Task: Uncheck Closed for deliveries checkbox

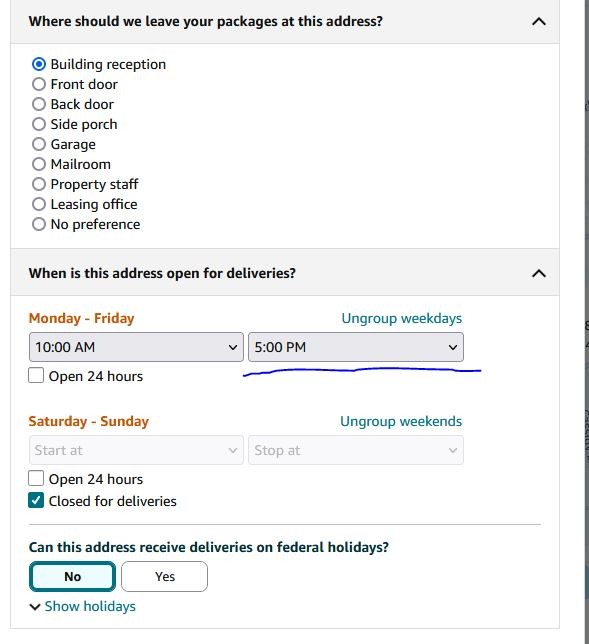Action: point(36,501)
